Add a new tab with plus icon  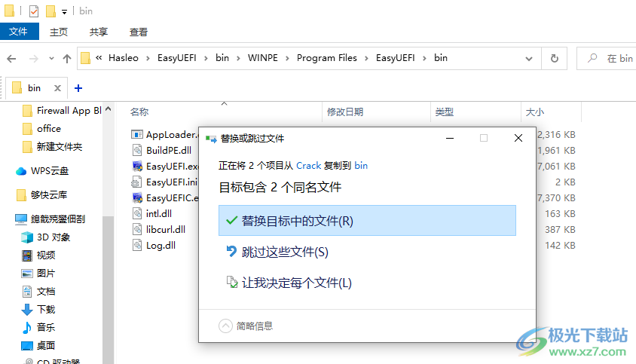pyautogui.click(x=78, y=88)
